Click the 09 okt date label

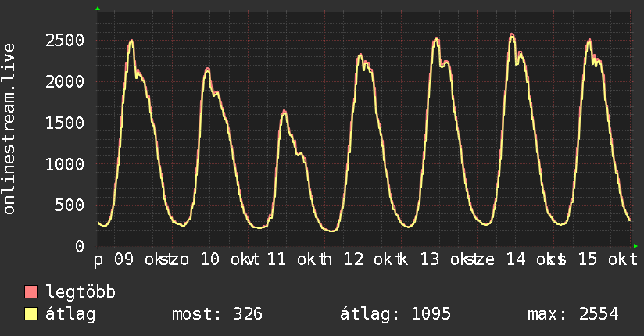pyautogui.click(x=139, y=259)
